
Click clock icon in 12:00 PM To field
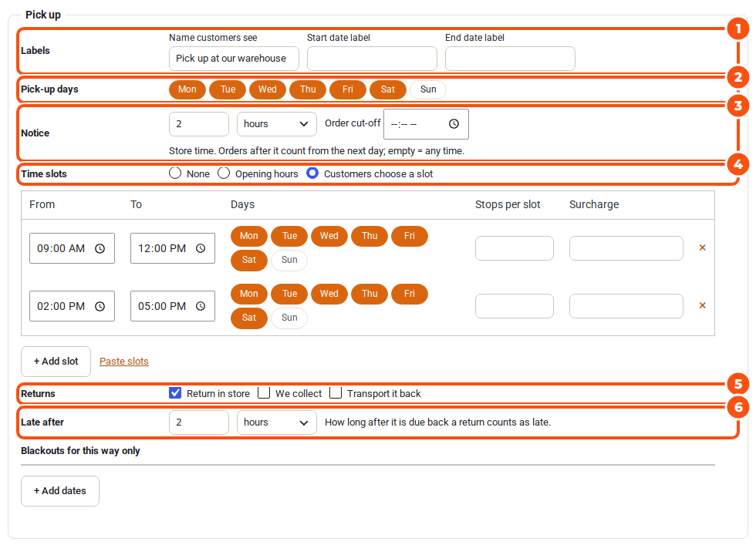201,248
